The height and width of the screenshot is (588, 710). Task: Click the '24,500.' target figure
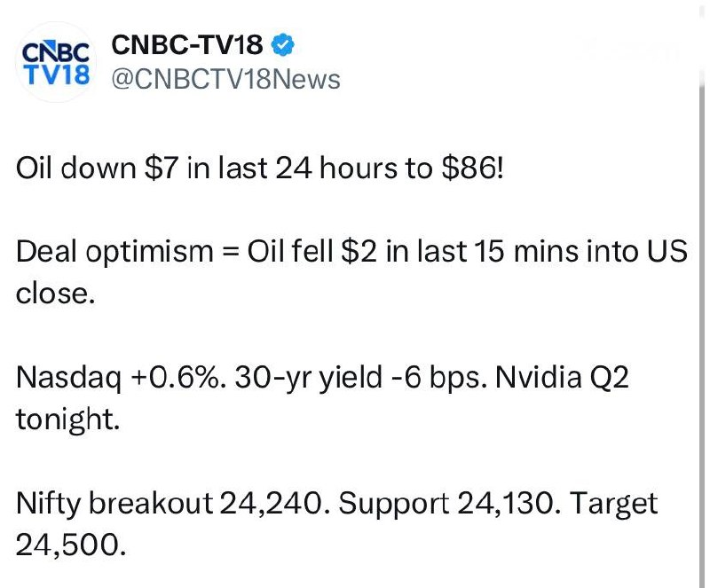(x=71, y=545)
